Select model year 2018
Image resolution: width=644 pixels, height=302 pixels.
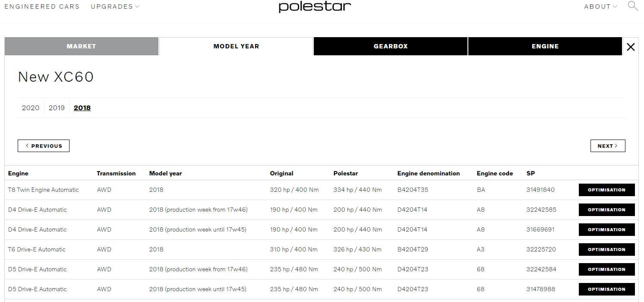tap(82, 108)
